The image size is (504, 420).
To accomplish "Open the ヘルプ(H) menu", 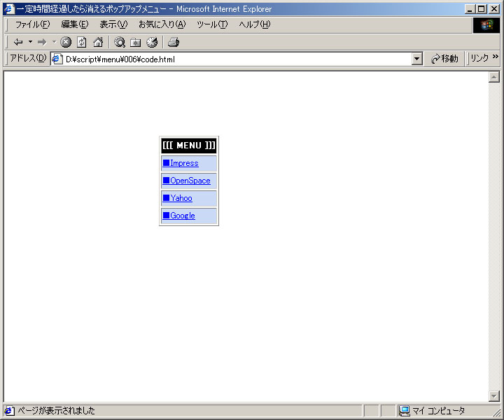I will (255, 24).
